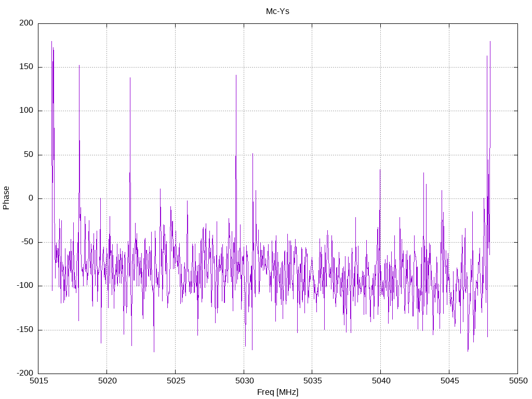532x399 pixels.
Task: Click the Phase y-axis label
Action: (x=6, y=198)
